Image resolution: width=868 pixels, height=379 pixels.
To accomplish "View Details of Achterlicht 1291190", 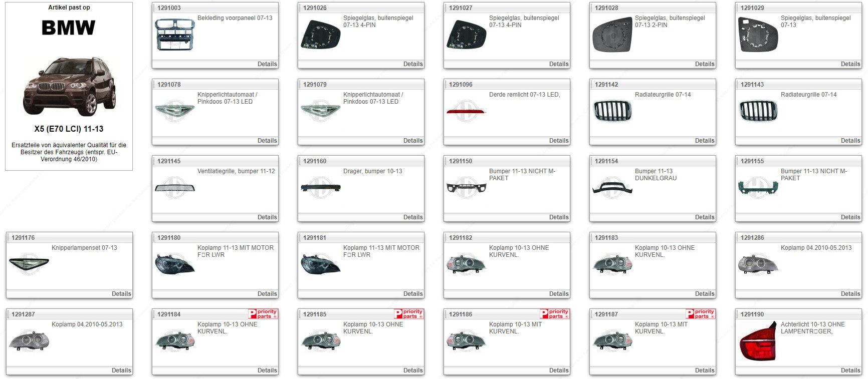I will click(x=850, y=370).
